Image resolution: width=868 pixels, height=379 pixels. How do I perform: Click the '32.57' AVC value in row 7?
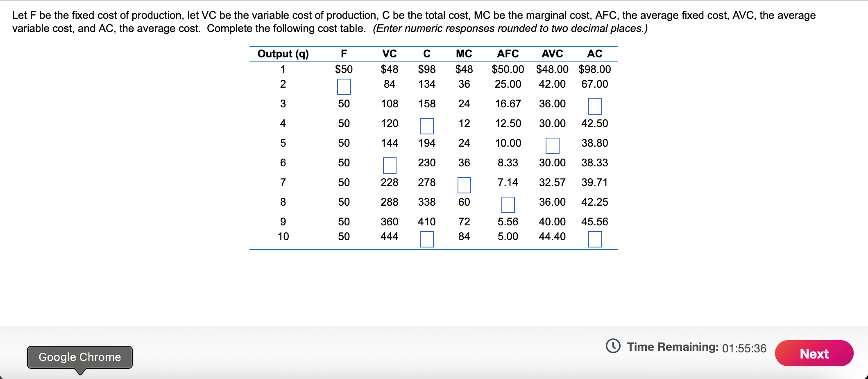552,182
